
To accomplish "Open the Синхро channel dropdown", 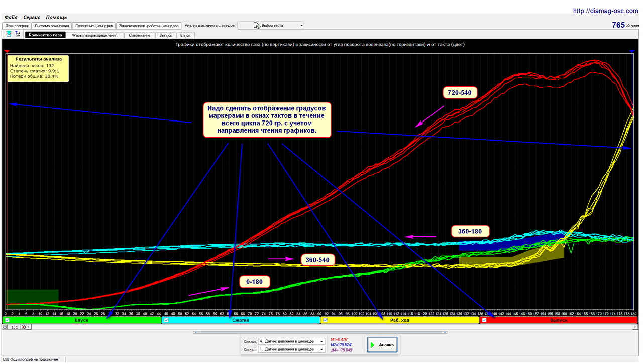I will [291, 341].
